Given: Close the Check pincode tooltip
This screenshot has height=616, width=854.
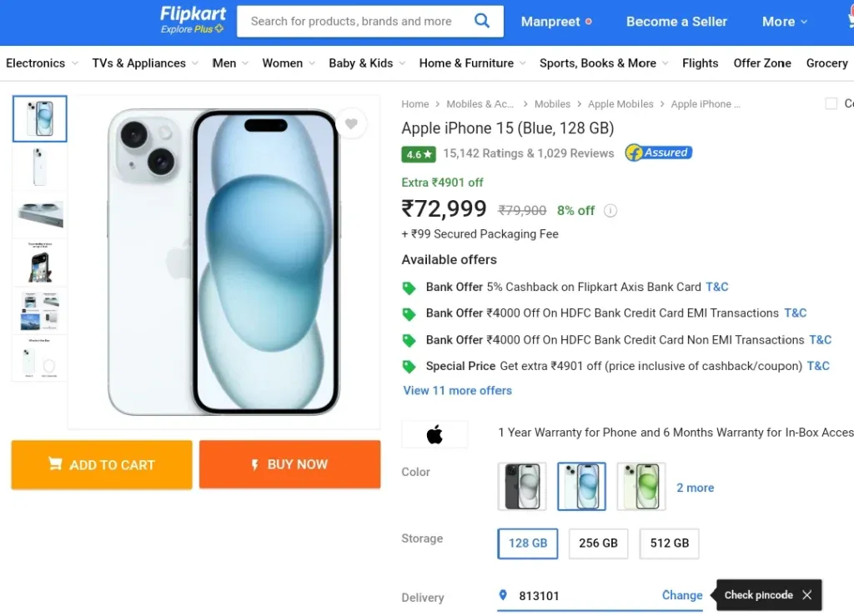Looking at the screenshot, I should coord(807,595).
